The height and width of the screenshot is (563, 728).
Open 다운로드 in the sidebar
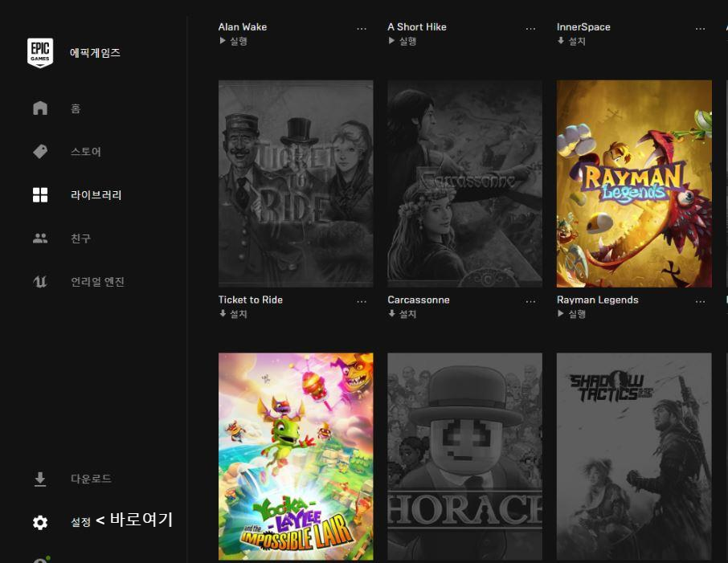tap(91, 479)
